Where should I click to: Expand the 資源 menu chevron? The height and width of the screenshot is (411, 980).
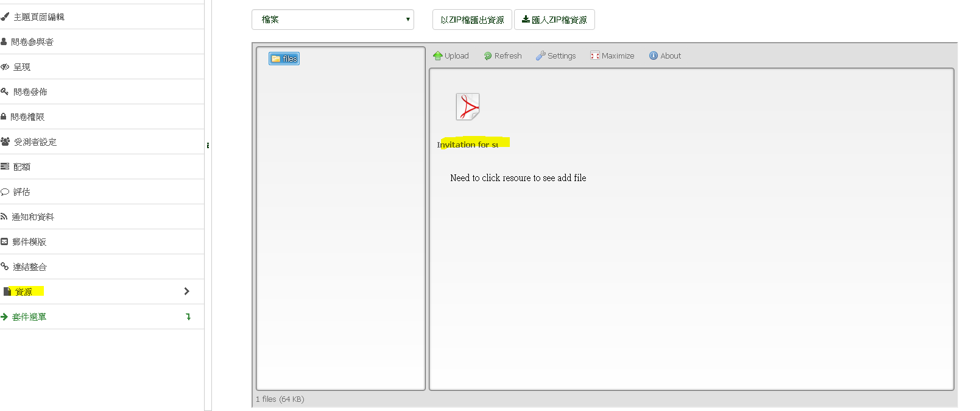tap(186, 291)
